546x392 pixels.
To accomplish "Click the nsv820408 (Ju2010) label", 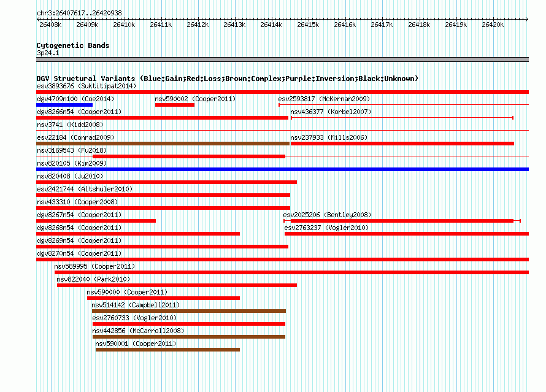I will [70, 176].
